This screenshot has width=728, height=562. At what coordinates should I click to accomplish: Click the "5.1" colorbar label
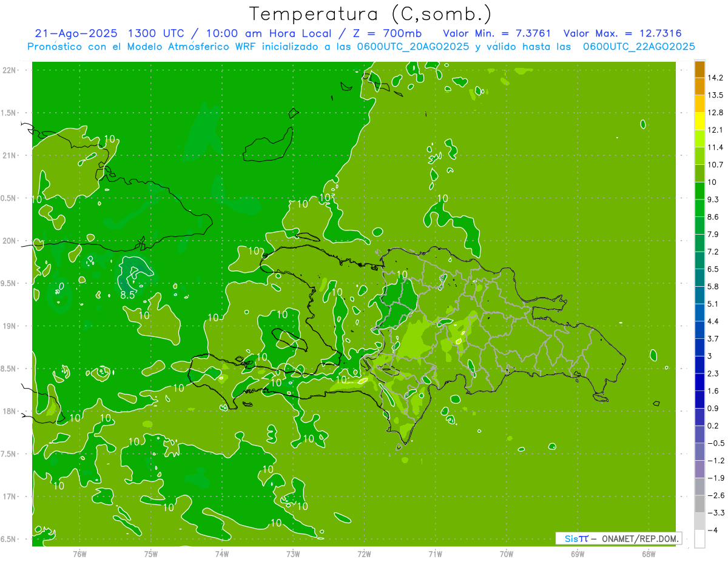[x=713, y=304]
